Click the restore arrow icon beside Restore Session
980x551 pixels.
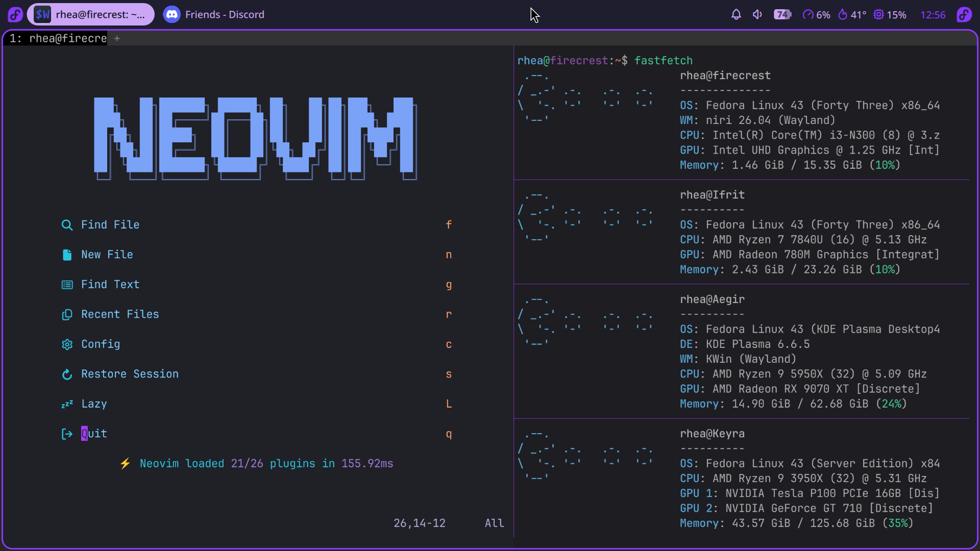click(x=67, y=374)
